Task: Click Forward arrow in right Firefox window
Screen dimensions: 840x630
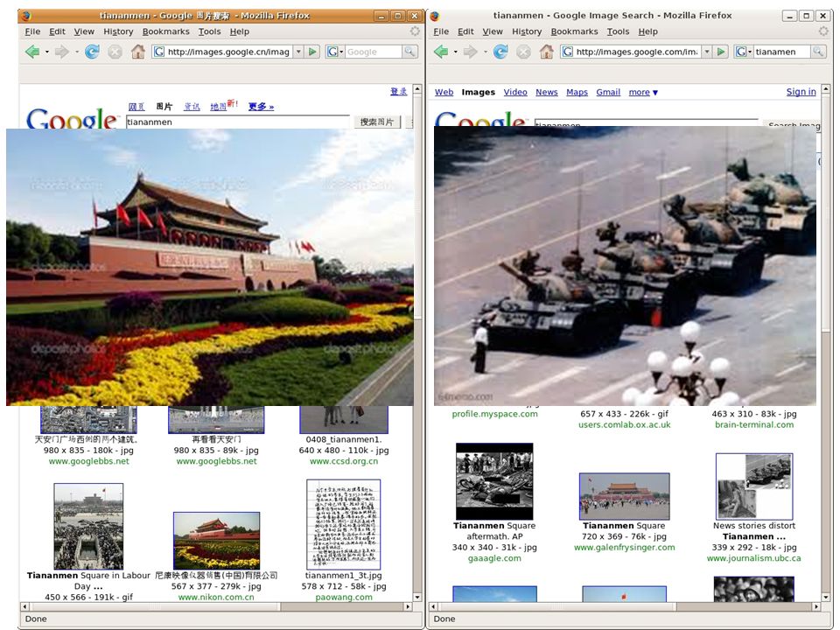Action: point(471,52)
